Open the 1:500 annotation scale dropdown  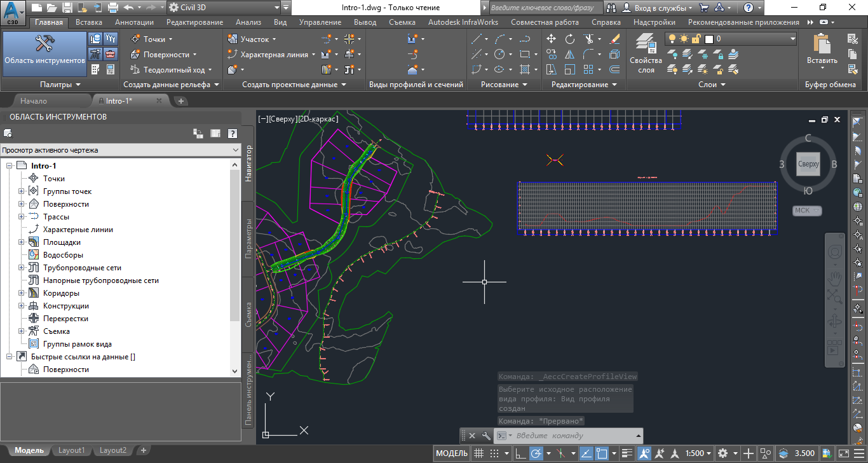(699, 453)
